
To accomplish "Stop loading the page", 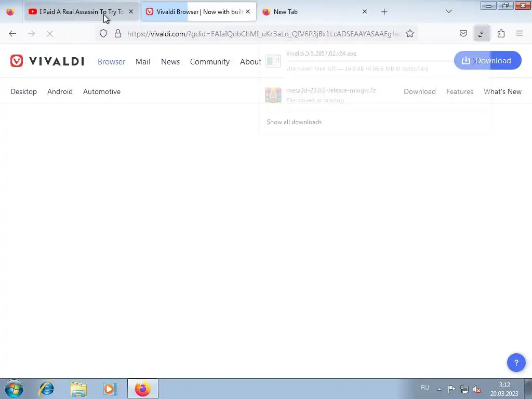I will pos(50,34).
